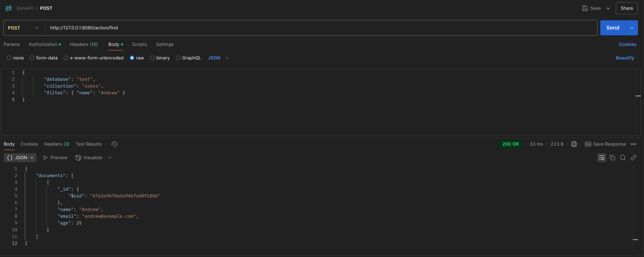Click the Save Response button
Screen dimensions: 644x257
[609, 144]
